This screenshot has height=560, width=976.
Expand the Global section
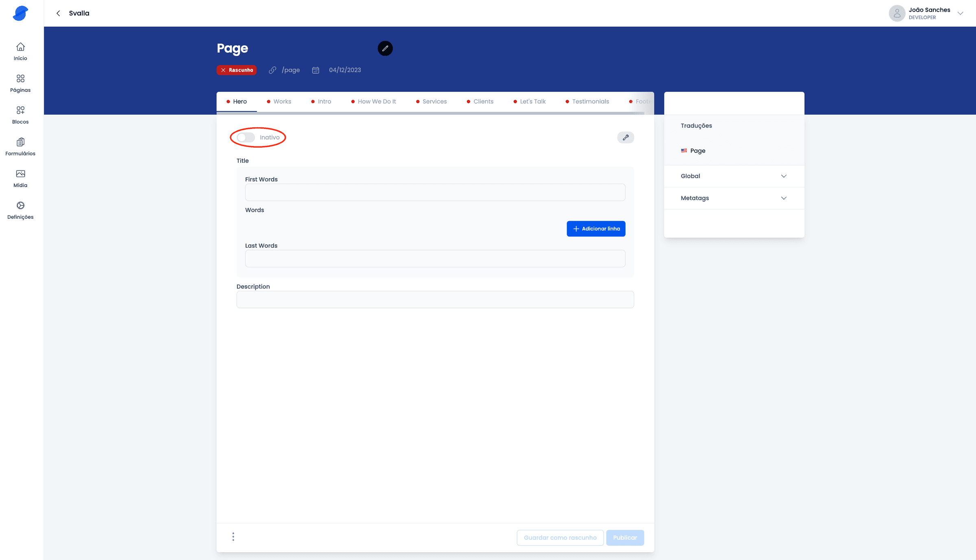pyautogui.click(x=734, y=176)
